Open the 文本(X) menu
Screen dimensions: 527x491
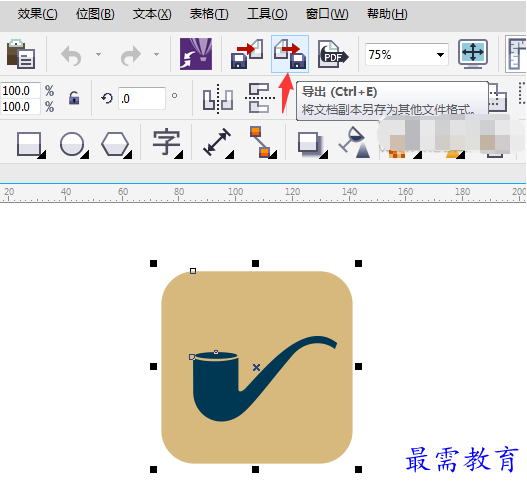coord(152,14)
